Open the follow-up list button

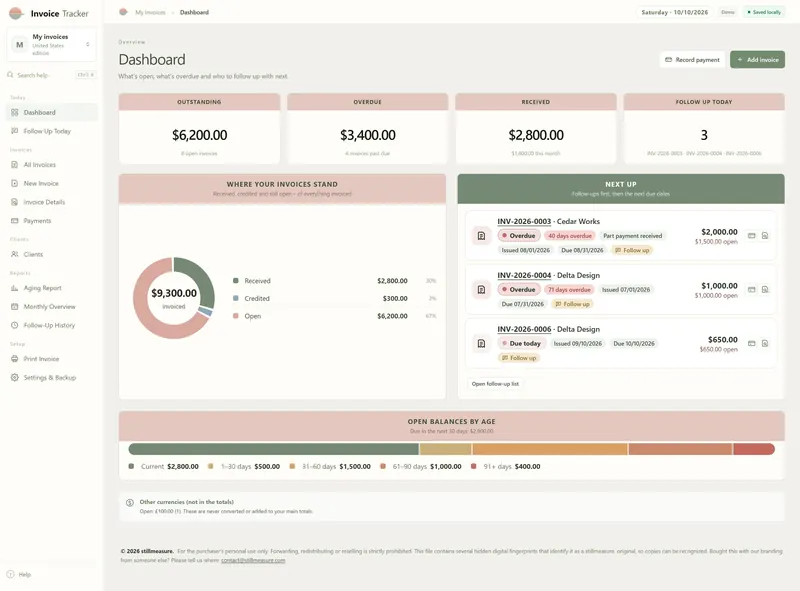pyautogui.click(x=495, y=384)
